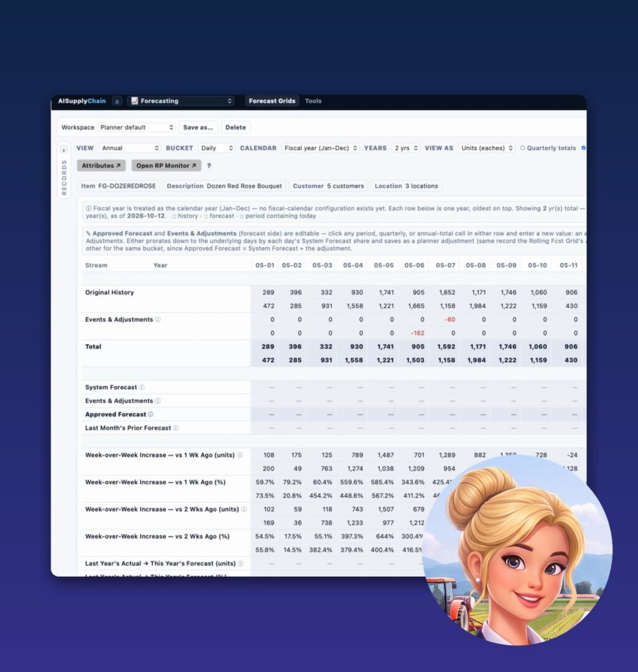Image resolution: width=638 pixels, height=672 pixels.
Task: Open the View As Units dropdown
Action: 487,148
